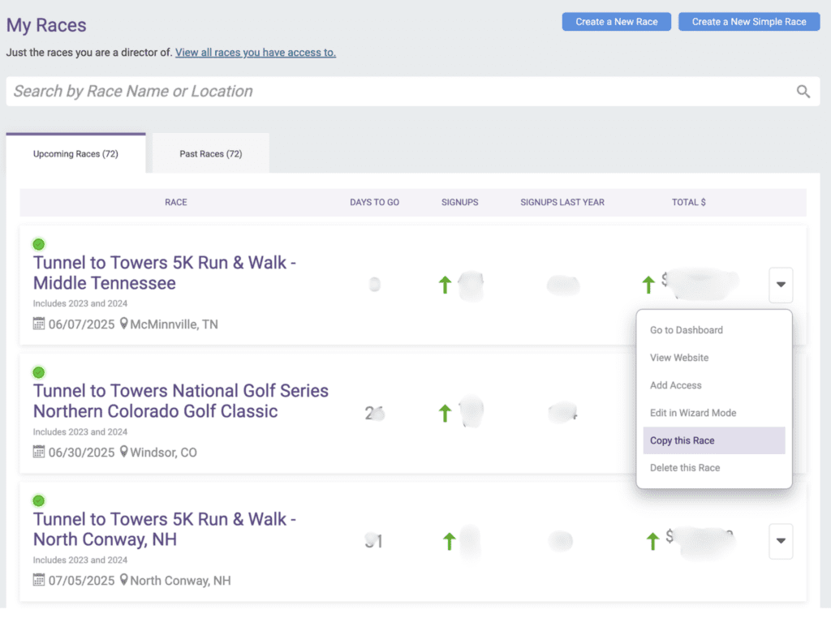Choose Go to Dashboard from the menu
Image resolution: width=831 pixels, height=644 pixels.
click(714, 330)
